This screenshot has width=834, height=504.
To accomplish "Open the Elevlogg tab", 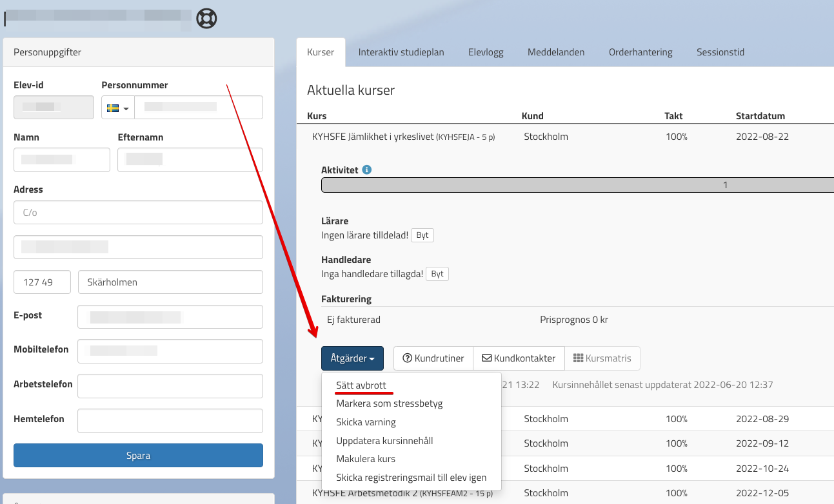I will tap(486, 52).
